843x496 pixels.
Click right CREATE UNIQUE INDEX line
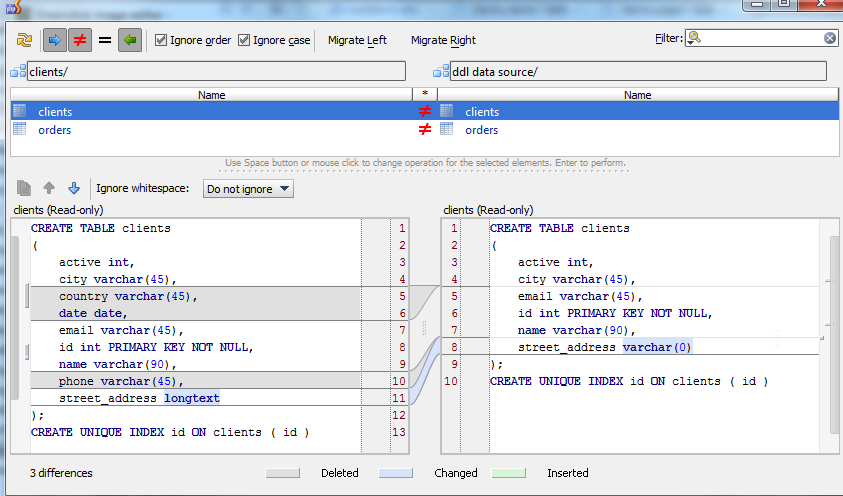coord(629,381)
